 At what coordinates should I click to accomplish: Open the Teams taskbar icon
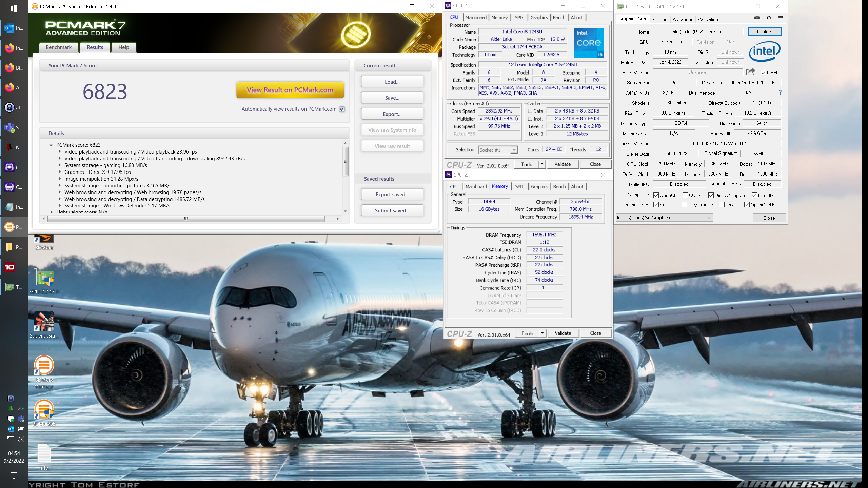14,128
